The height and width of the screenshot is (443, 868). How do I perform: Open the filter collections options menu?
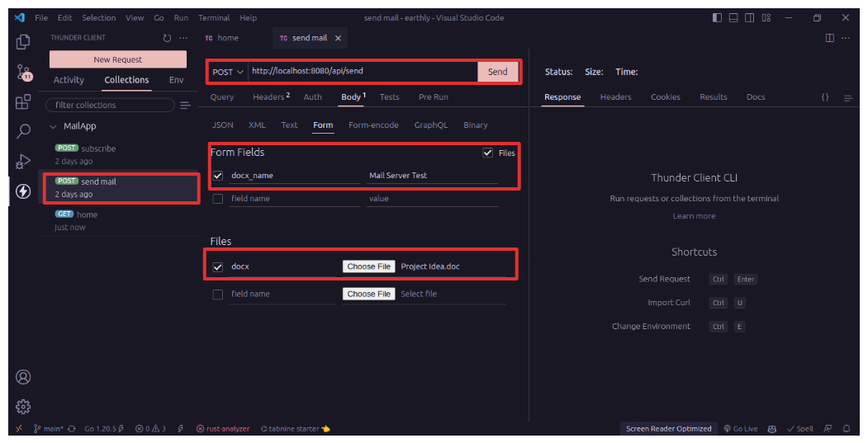186,106
